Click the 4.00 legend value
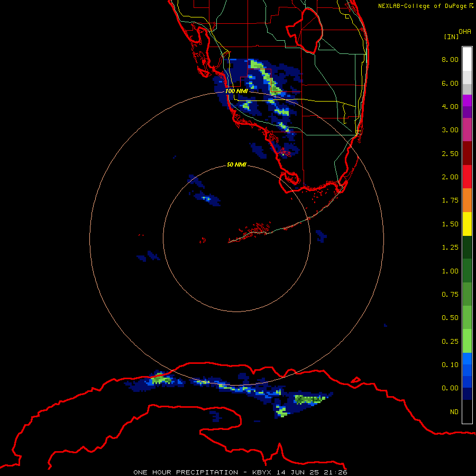The height and width of the screenshot is (476, 476). 450,106
